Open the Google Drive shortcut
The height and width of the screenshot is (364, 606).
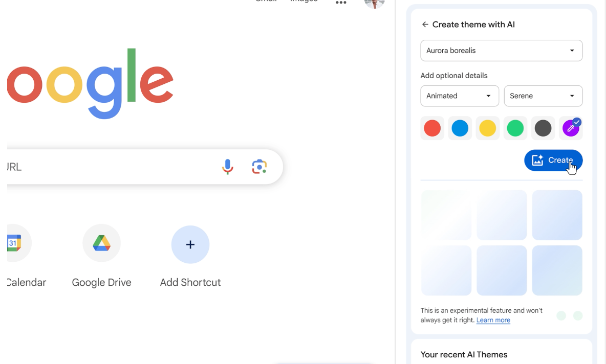click(101, 243)
